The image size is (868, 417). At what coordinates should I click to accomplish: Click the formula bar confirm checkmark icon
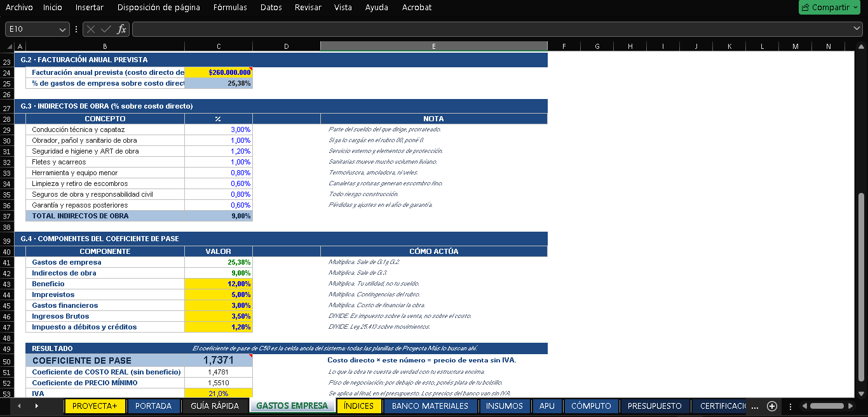[106, 29]
